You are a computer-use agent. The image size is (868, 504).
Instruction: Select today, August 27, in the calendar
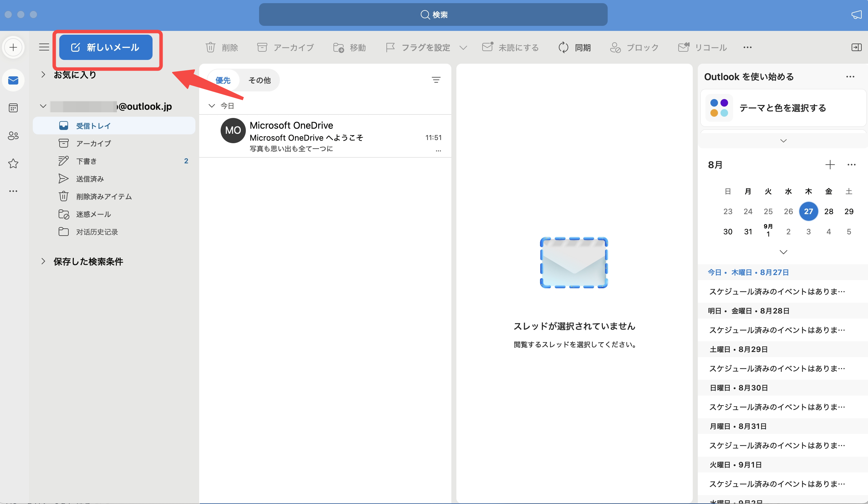pos(808,211)
